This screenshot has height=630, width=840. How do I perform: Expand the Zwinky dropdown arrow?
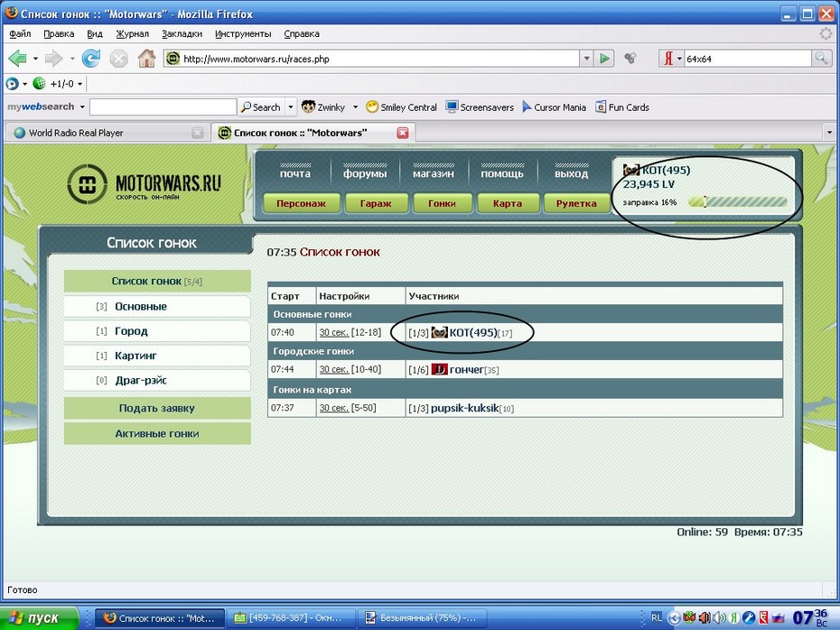point(355,107)
